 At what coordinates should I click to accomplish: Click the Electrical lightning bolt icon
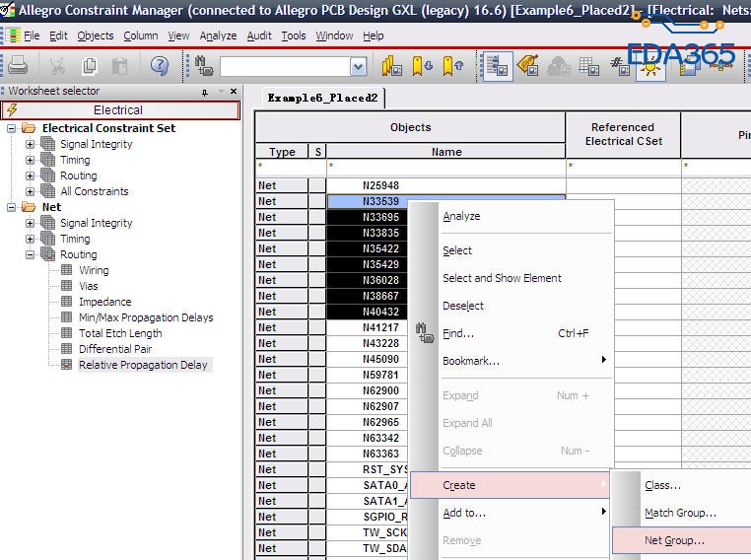pos(13,110)
